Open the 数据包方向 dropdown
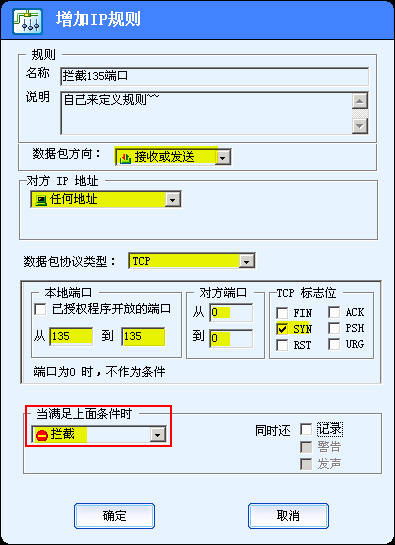The height and width of the screenshot is (545, 395). [223, 158]
